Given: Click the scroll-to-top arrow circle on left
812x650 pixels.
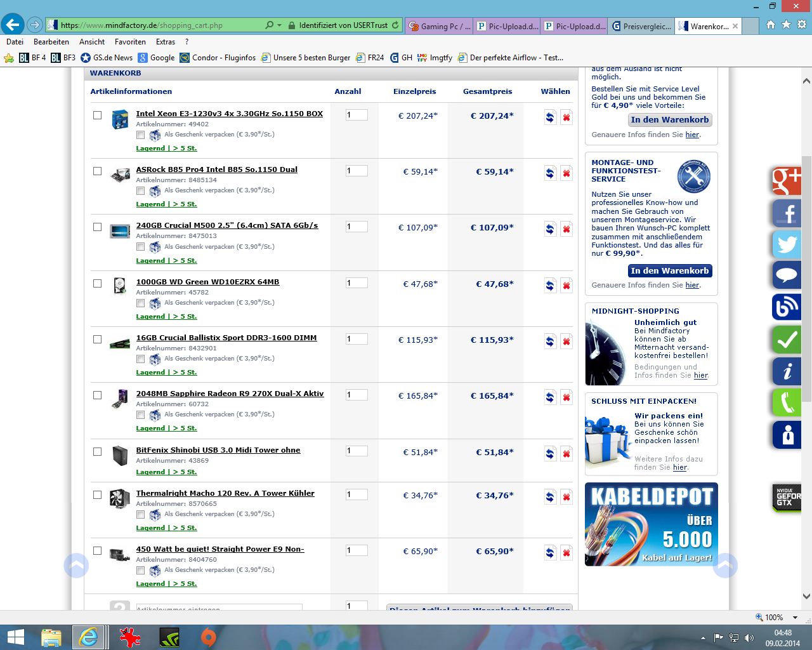Looking at the screenshot, I should tap(76, 565).
